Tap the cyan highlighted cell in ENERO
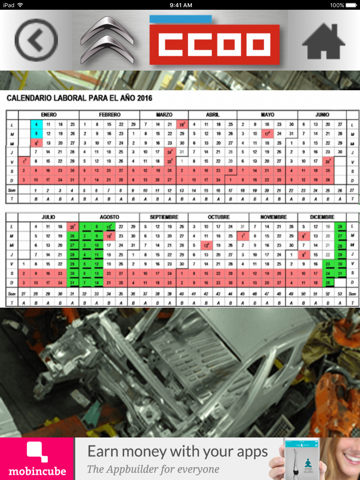Screen dimensions: 360x480 pyautogui.click(x=37, y=129)
